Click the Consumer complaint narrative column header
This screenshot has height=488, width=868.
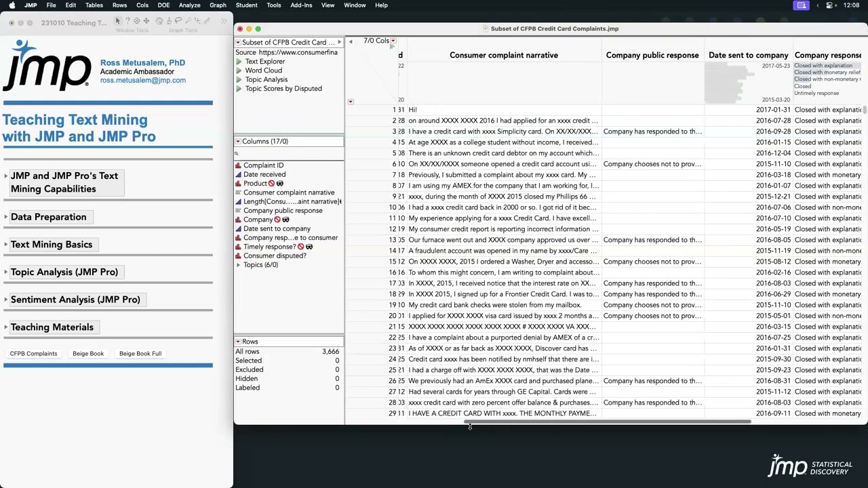click(504, 56)
